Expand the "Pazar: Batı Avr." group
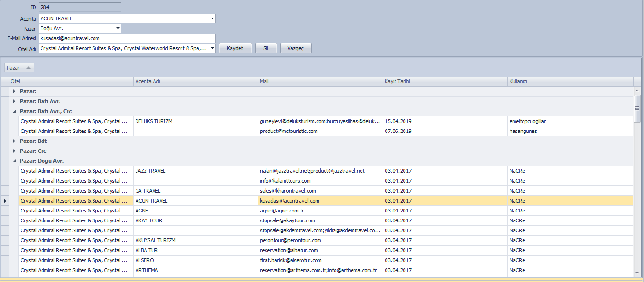 14,101
